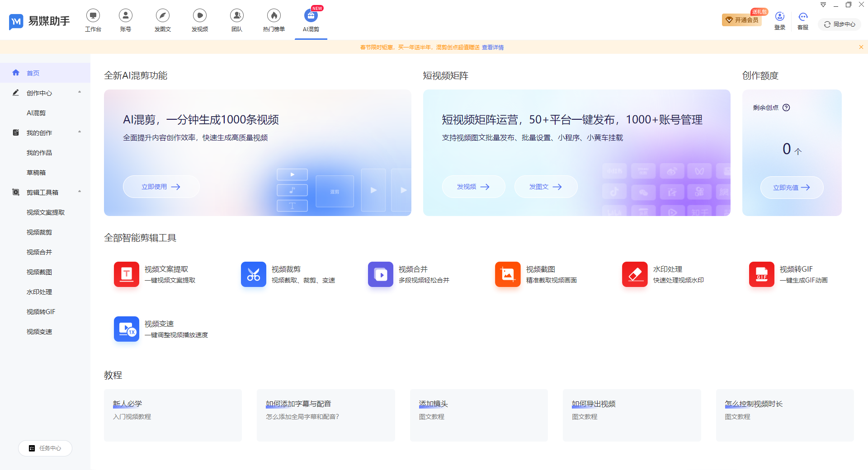Open the 热门榜单 flame icon

(x=274, y=15)
